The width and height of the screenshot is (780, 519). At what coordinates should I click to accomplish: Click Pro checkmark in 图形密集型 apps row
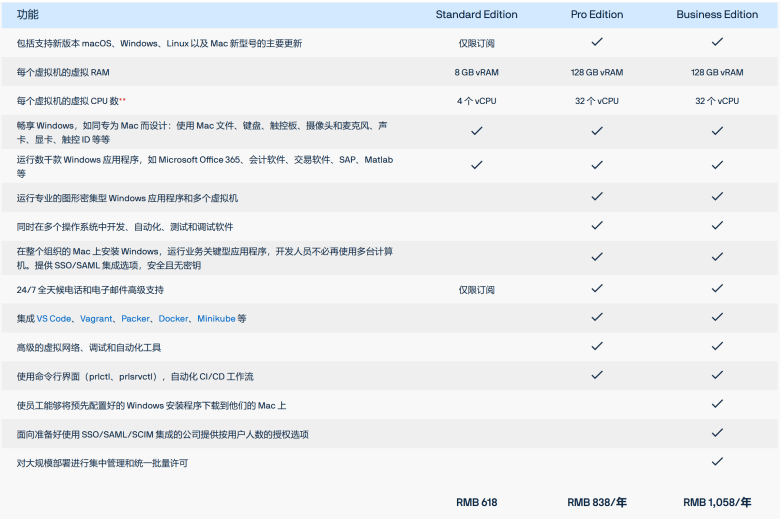(597, 196)
